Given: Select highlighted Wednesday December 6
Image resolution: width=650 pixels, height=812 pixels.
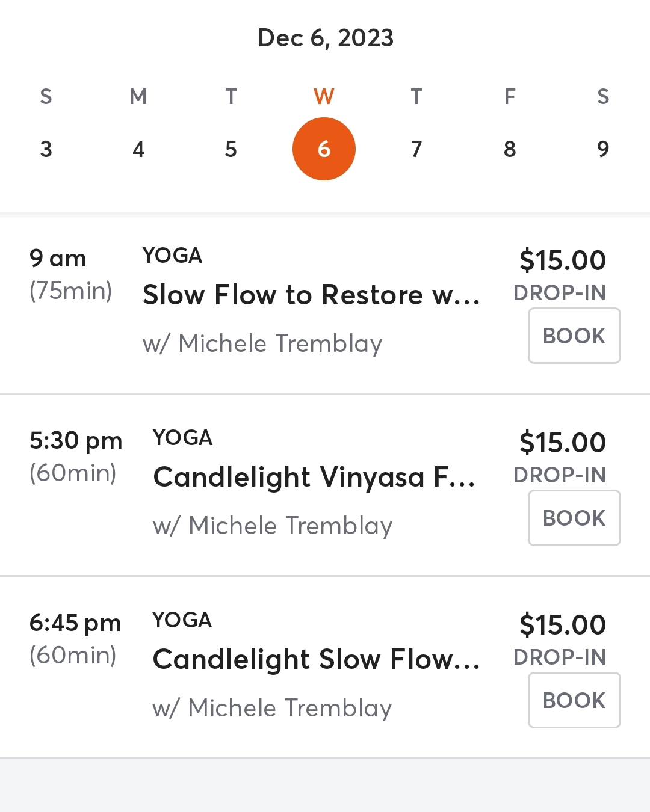Looking at the screenshot, I should pos(324,149).
